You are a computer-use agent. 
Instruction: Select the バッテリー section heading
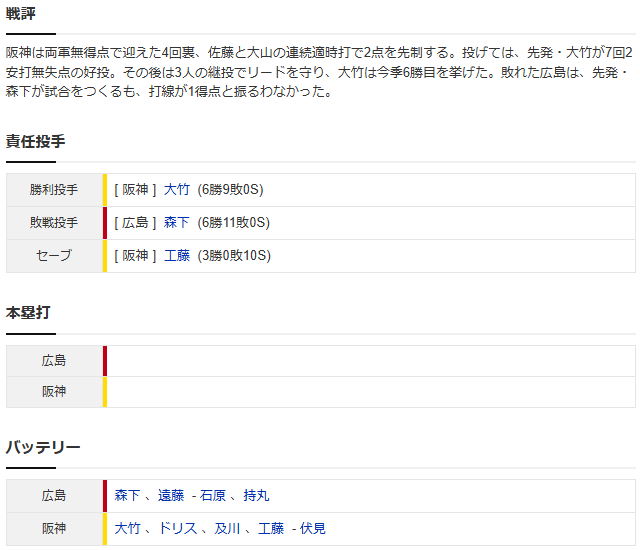(43, 448)
